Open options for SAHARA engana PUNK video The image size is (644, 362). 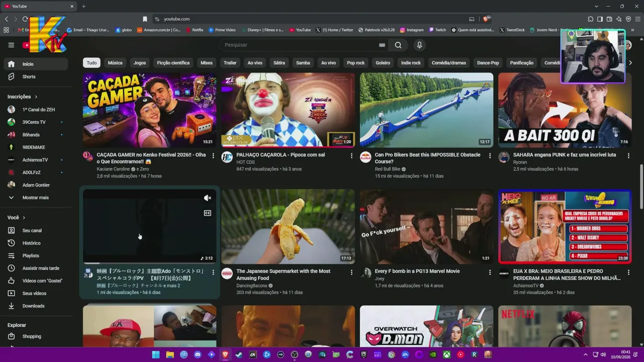[628, 156]
